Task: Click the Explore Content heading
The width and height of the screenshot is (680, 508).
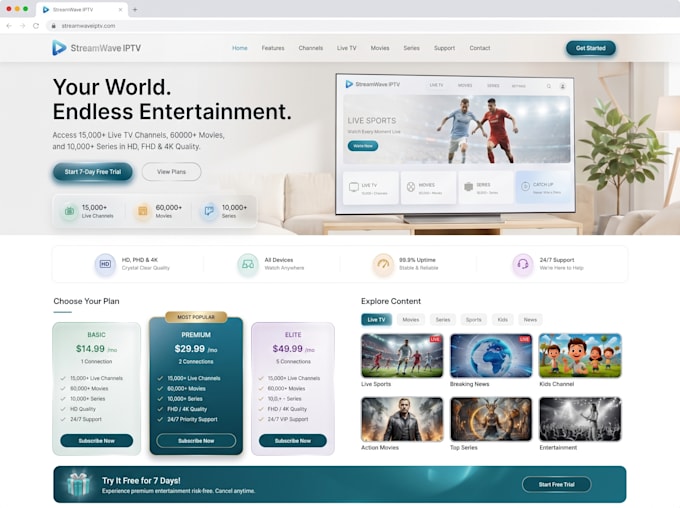Action: click(391, 301)
